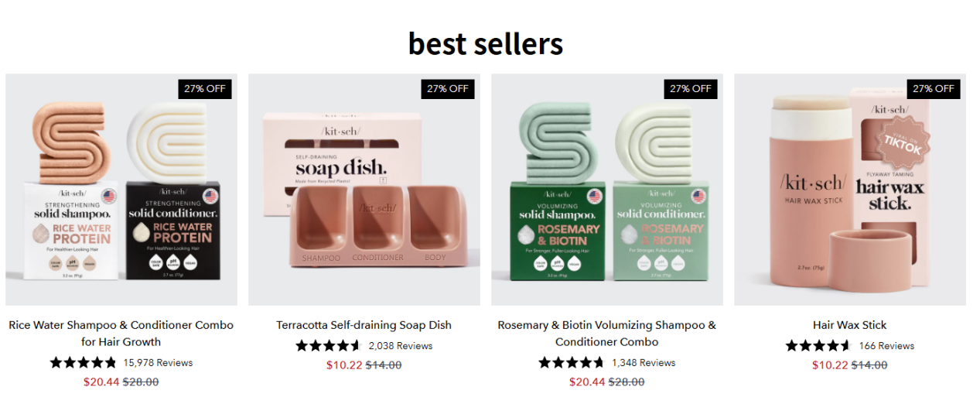Open the Hair Wax Stick product image
980x411 pixels.
[x=850, y=190]
